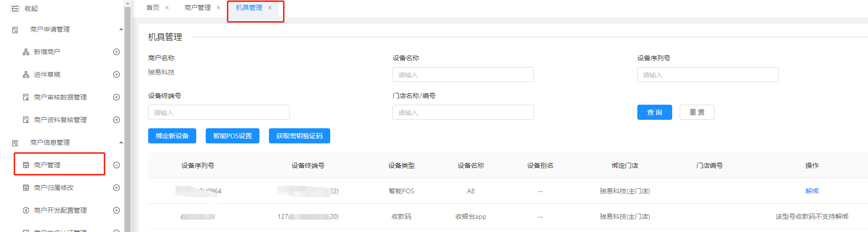The image size is (868, 232).
Task: Click the icon left of 商户审核数据管理
Action: 26,97
